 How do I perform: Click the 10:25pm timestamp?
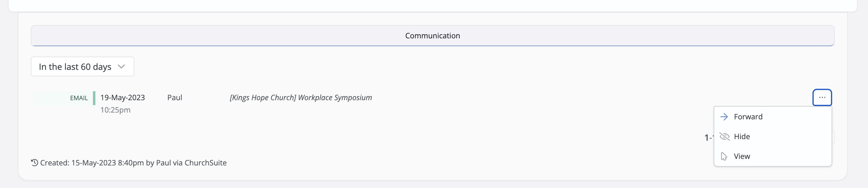point(115,110)
